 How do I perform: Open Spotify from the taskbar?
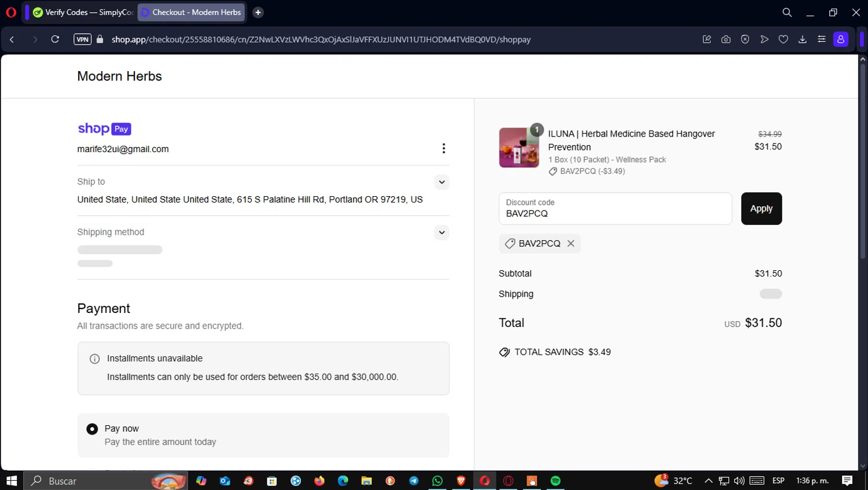(x=556, y=481)
